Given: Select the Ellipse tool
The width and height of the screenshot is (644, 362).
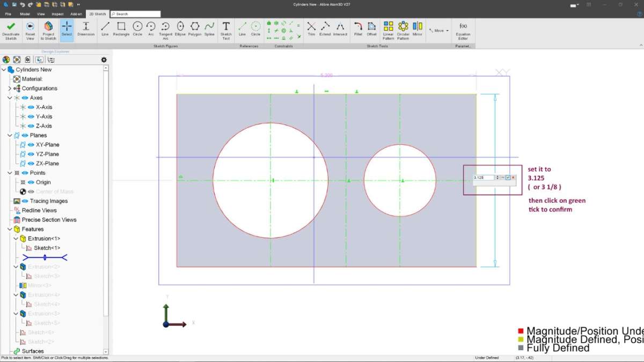Looking at the screenshot, I should coord(180,29).
